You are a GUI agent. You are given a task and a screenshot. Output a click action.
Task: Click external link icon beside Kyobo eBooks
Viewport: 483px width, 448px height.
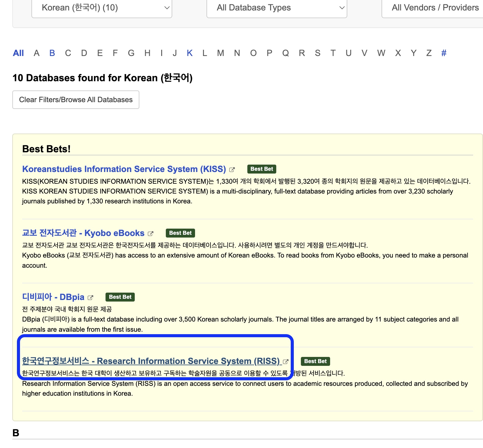tap(150, 234)
